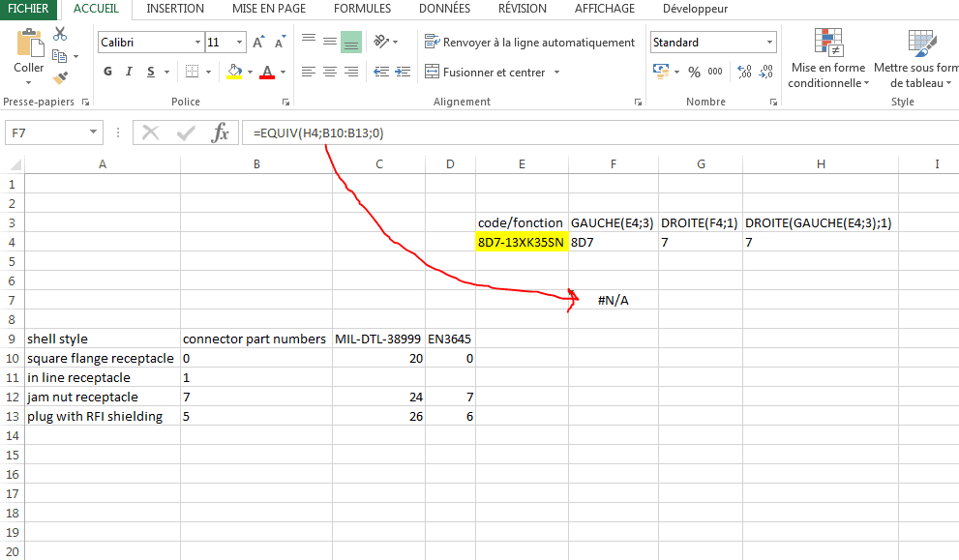Viewport: 959px width, 560px height.
Task: Click the Cut scissors icon
Action: [x=60, y=35]
